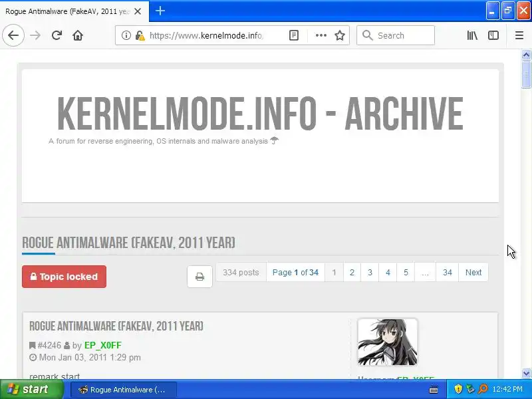532x399 pixels.
Task: Open page actions three-dot menu
Action: [x=321, y=35]
